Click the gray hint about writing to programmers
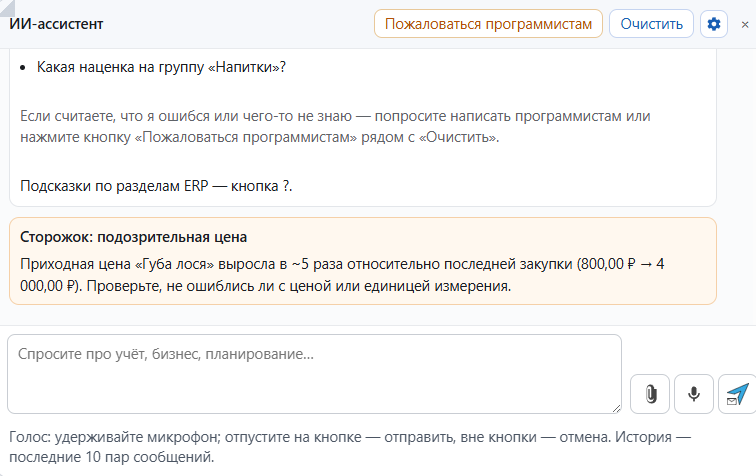756x476 pixels. click(x=335, y=126)
